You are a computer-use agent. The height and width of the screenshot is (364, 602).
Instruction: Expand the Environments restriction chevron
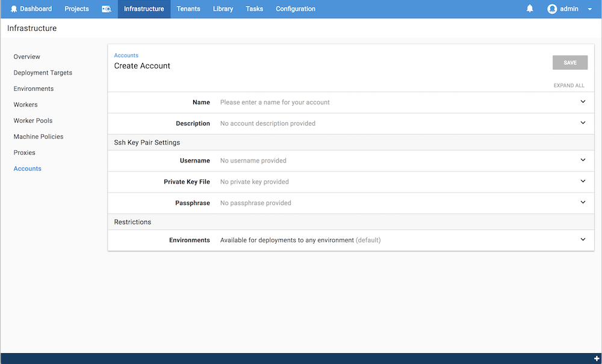[x=583, y=239]
